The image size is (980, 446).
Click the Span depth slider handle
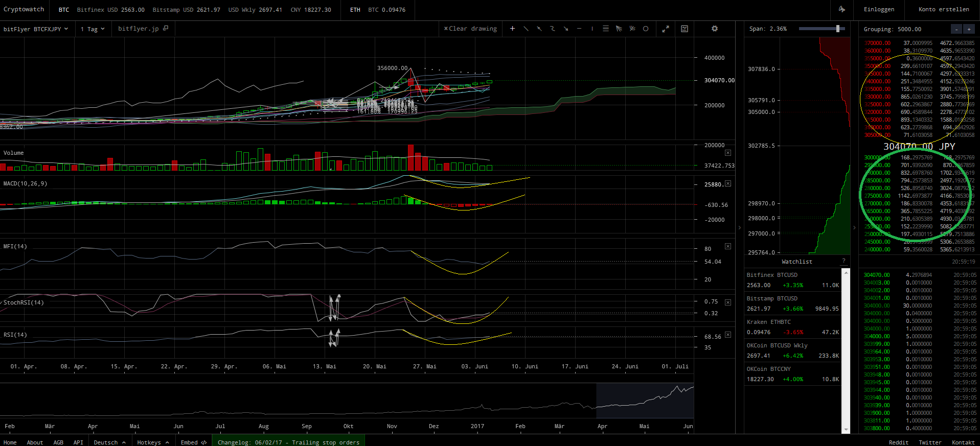(x=838, y=29)
